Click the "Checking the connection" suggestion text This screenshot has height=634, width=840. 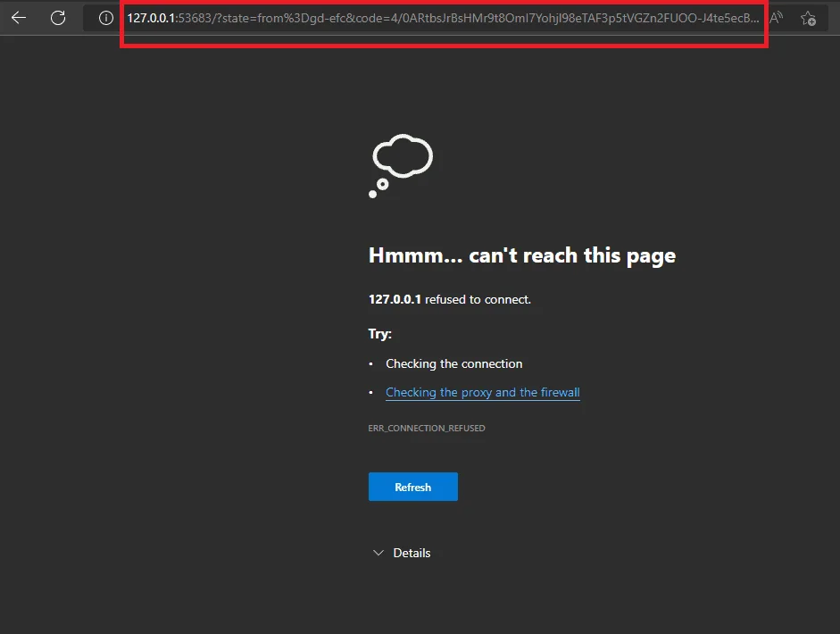pyautogui.click(x=453, y=364)
